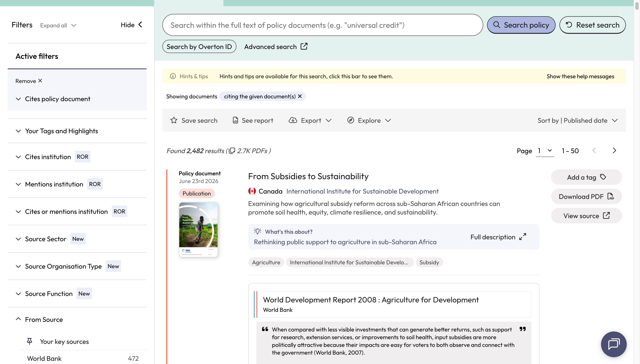Click the Advanced search external link icon

coord(304,46)
